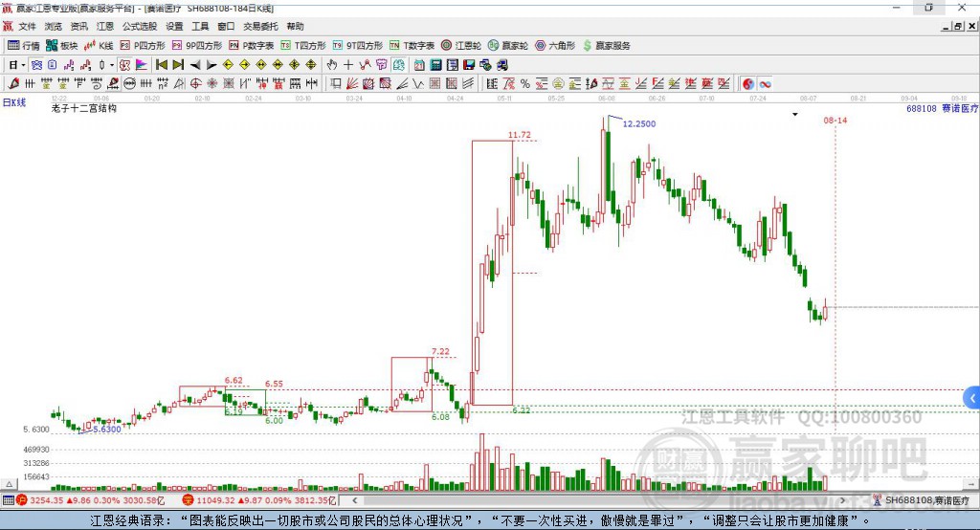Click the 11.72 price box label

click(520, 134)
